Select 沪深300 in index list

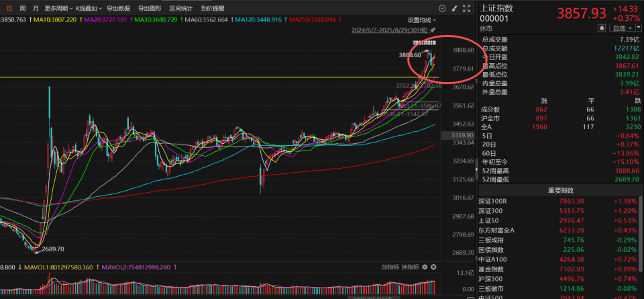click(x=560, y=279)
